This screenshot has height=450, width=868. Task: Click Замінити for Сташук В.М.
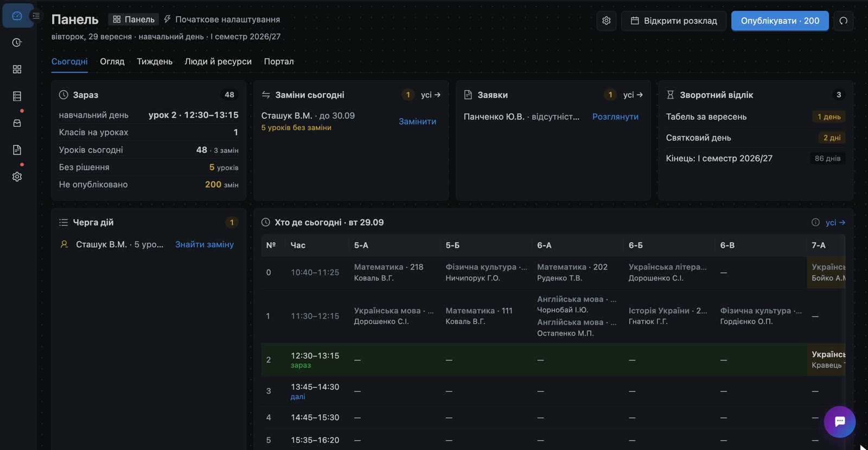[x=417, y=121]
